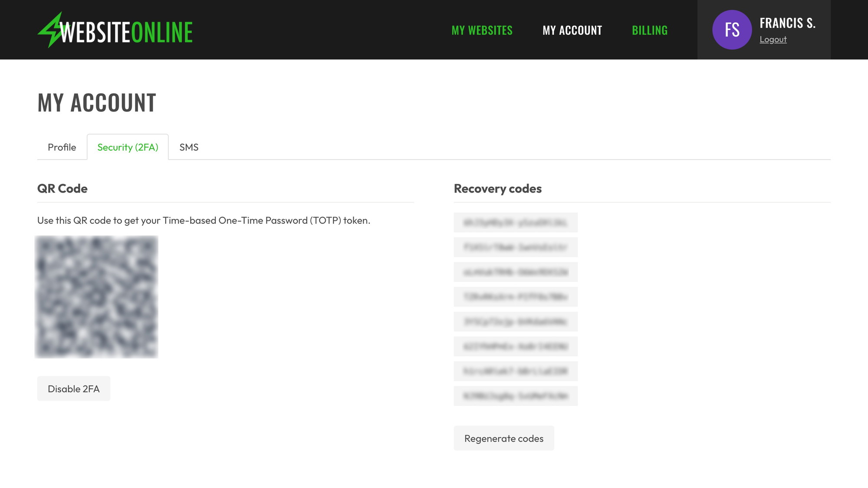The height and width of the screenshot is (488, 868).
Task: Click the Disable 2FA button
Action: coord(74,389)
